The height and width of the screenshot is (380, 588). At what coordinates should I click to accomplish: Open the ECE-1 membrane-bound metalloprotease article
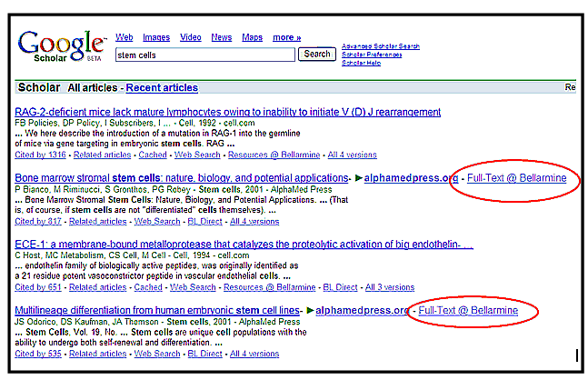(244, 245)
